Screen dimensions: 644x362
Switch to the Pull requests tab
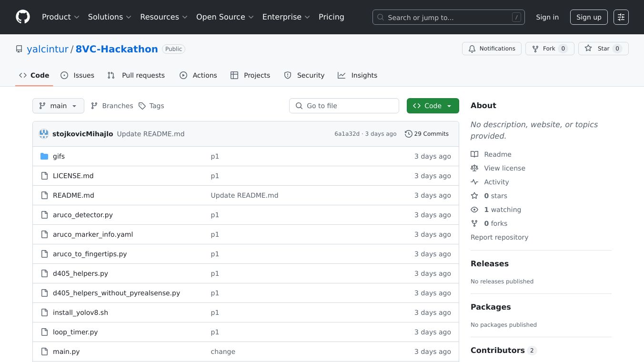(136, 75)
